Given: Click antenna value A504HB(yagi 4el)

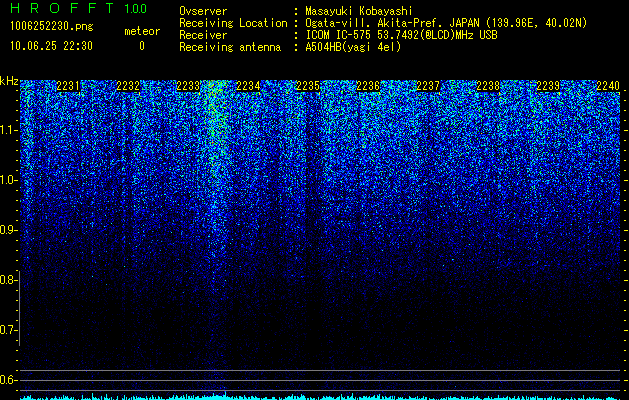Looking at the screenshot, I should [353, 47].
